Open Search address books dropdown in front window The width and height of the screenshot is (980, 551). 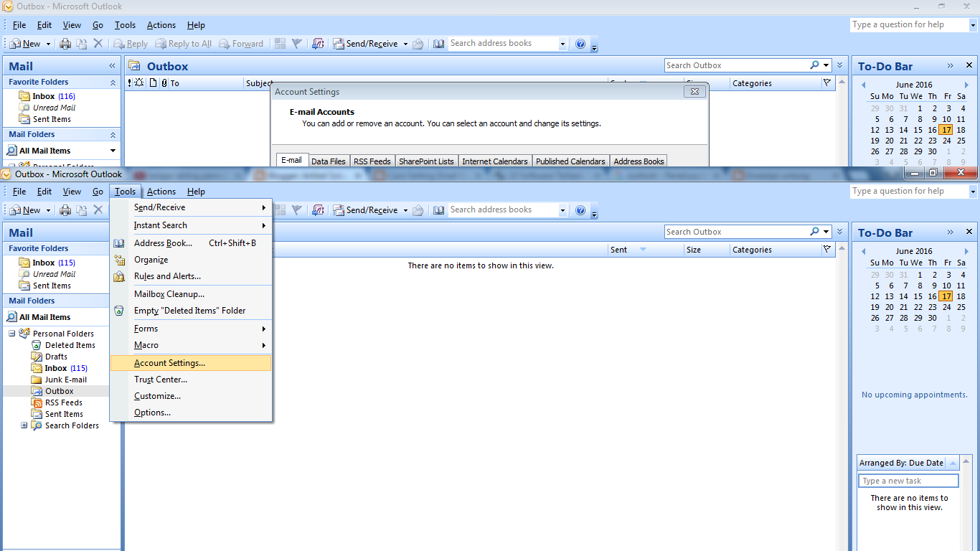tap(562, 210)
